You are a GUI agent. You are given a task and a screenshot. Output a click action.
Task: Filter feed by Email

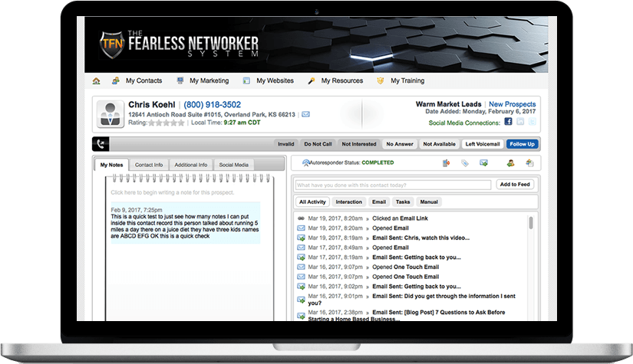(379, 202)
